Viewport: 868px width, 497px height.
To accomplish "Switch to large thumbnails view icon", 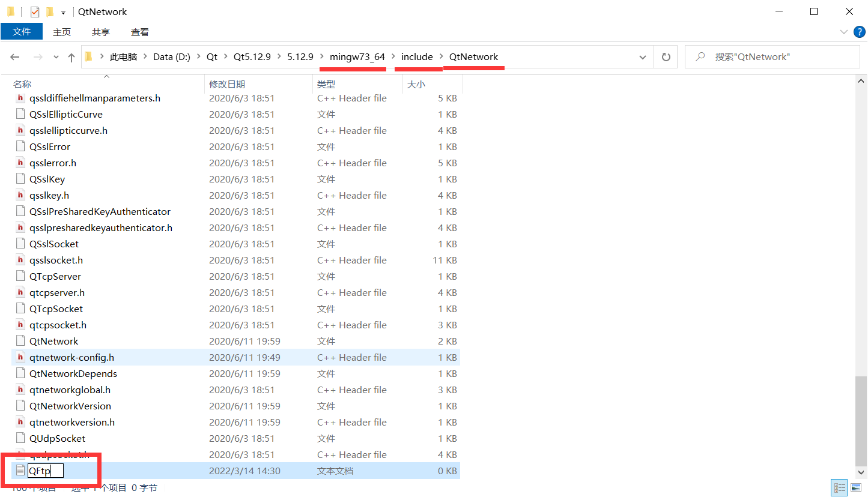I will 855,487.
